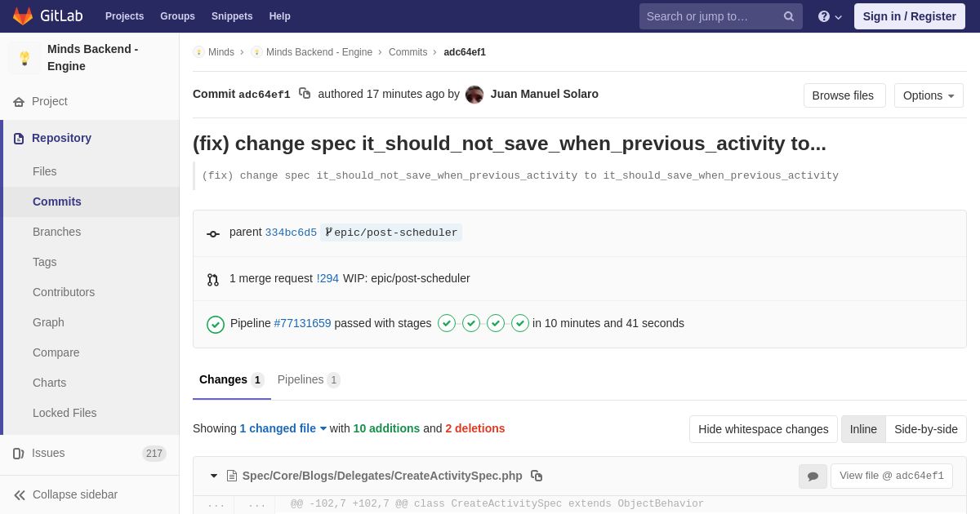The width and height of the screenshot is (980, 514).
Task: Click the Project sidebar home icon
Action: (x=19, y=102)
